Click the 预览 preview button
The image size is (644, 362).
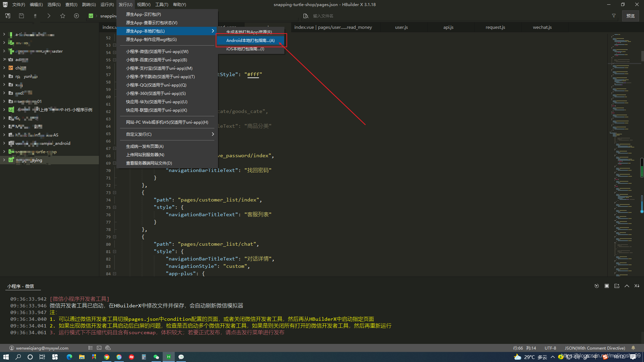coord(630,16)
